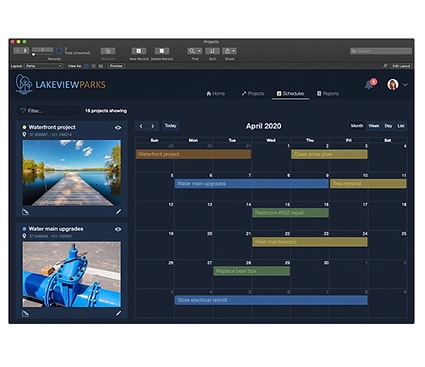Switch to the Projects tab
Viewport: 425px width, 367px height.
pyautogui.click(x=253, y=94)
